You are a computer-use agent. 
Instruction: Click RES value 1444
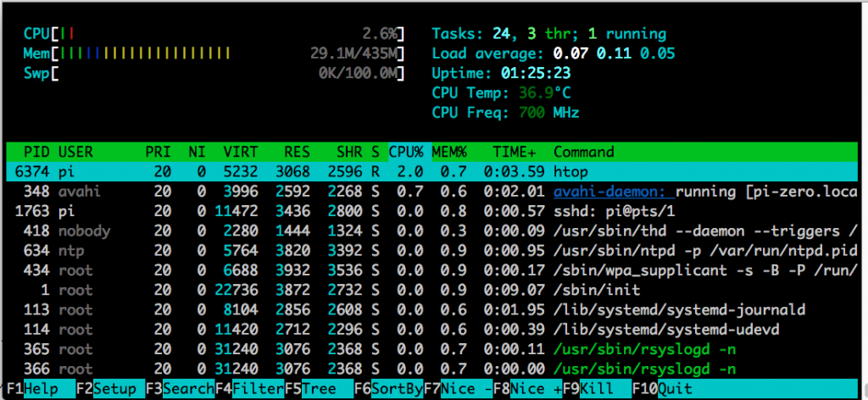(x=292, y=231)
